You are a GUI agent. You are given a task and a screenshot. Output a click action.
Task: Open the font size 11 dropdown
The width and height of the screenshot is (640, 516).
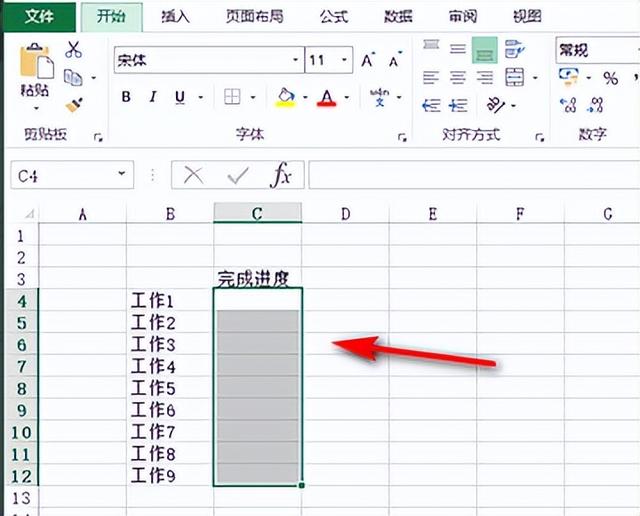tap(344, 60)
